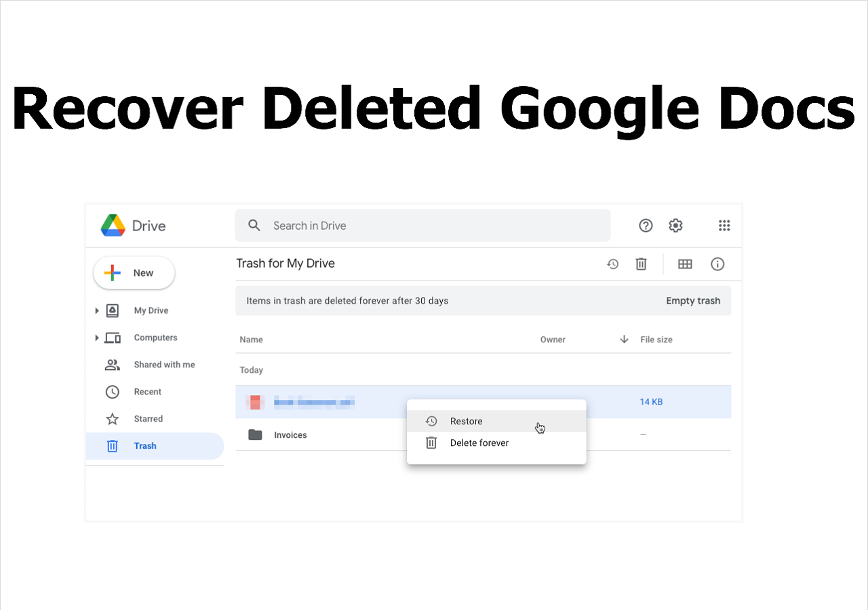Choose Restore from the context menu
Image resolution: width=868 pixels, height=610 pixels.
(496, 422)
